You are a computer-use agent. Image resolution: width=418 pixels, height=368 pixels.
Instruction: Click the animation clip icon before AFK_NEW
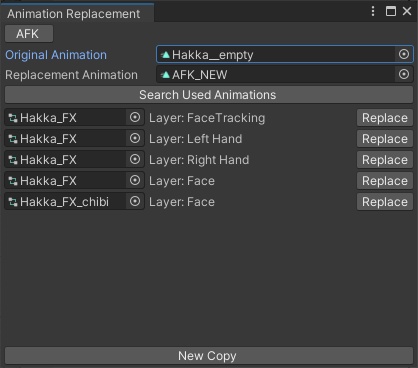[165, 75]
